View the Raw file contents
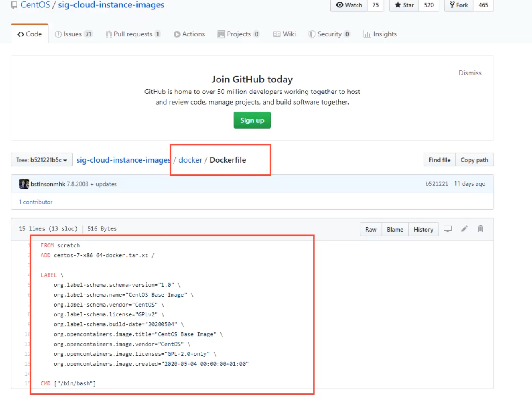Viewport: 532px width, 402px height. [x=371, y=229]
